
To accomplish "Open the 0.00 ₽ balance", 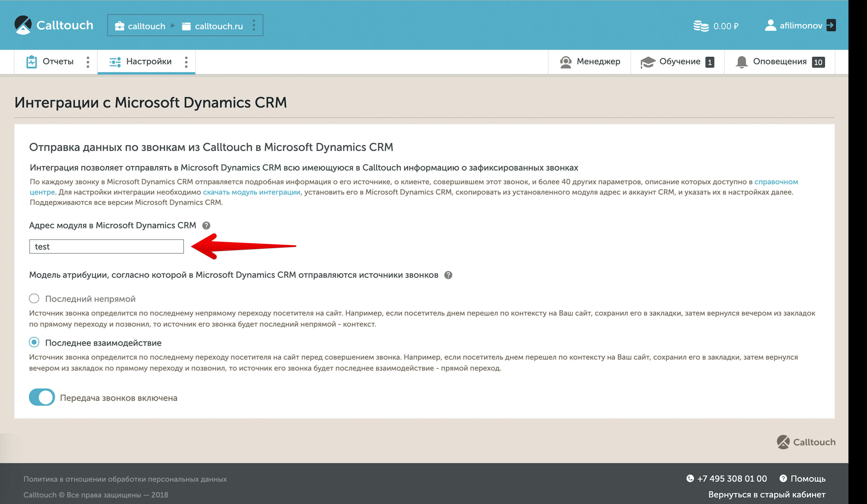I will 726,26.
